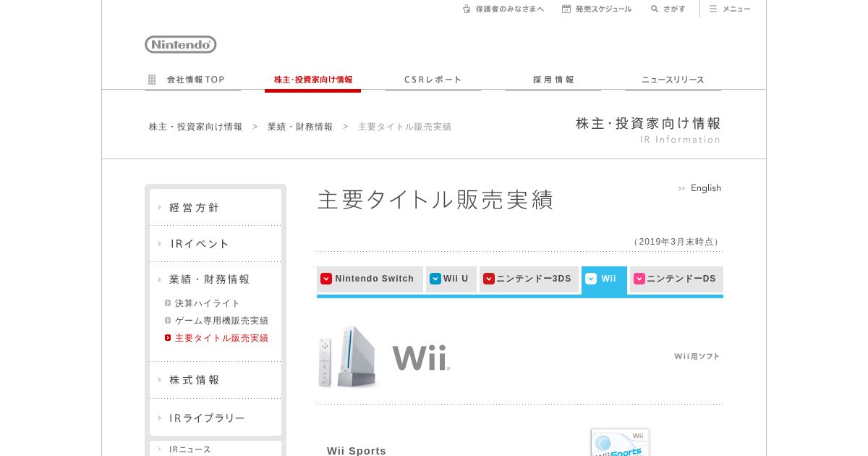Image resolution: width=868 pixels, height=456 pixels.
Task: Expand IRライブラリー in the sidebar
Action: click(x=216, y=418)
